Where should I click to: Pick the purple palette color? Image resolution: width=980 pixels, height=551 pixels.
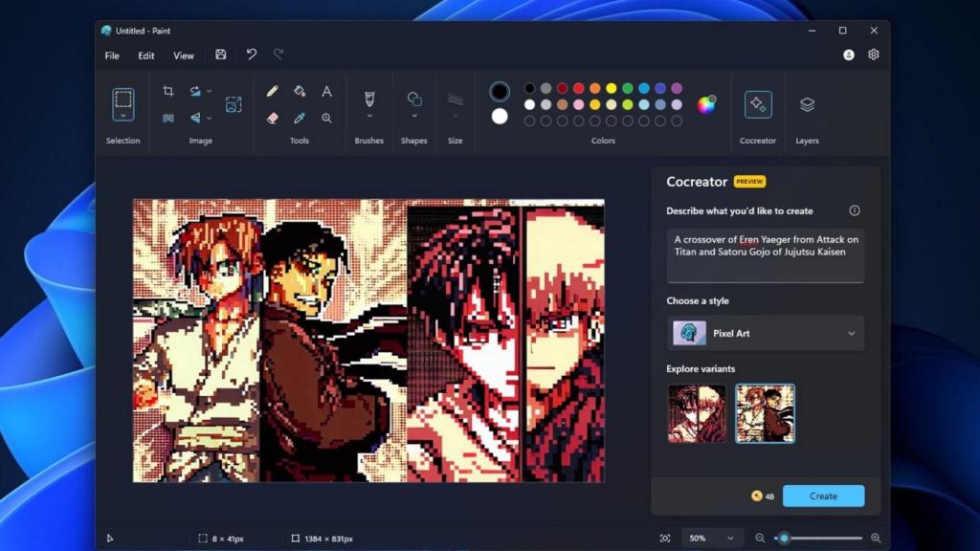(x=677, y=88)
